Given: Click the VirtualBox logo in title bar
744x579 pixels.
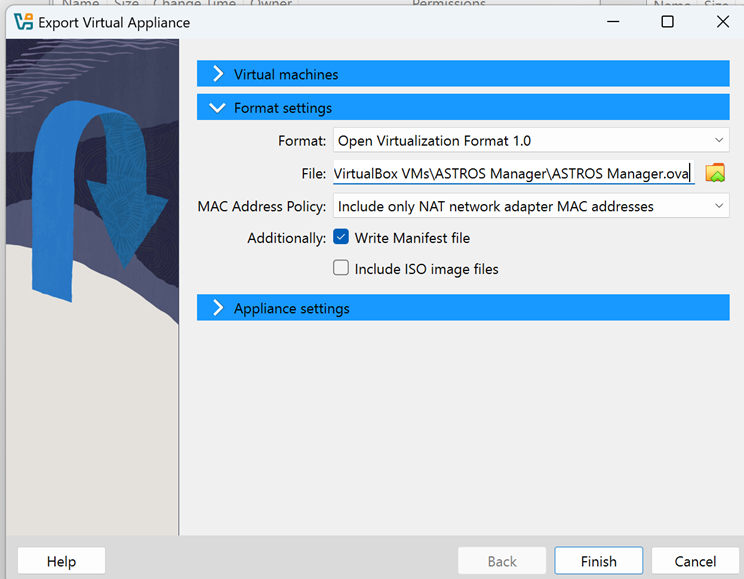Looking at the screenshot, I should [23, 22].
